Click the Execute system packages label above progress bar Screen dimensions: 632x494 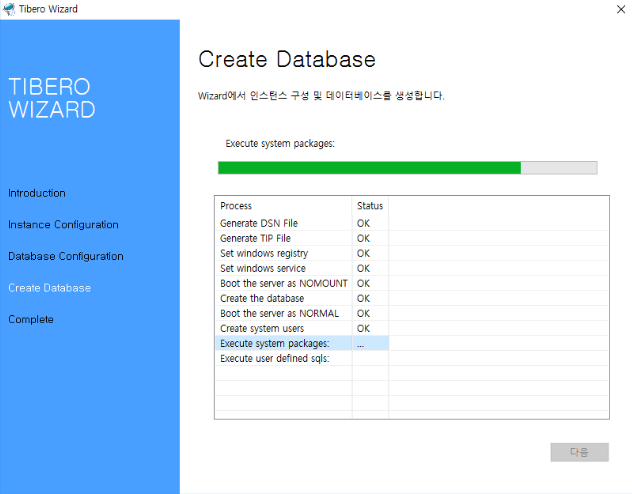pos(280,144)
